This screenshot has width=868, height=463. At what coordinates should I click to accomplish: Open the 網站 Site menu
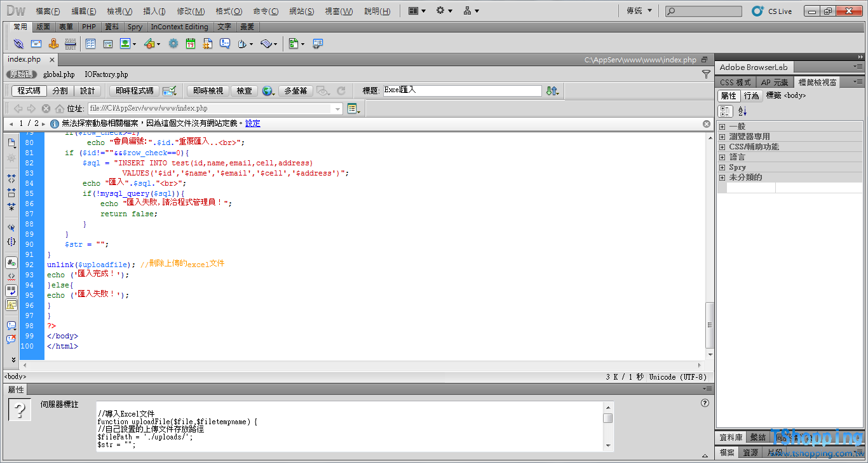[x=301, y=11]
